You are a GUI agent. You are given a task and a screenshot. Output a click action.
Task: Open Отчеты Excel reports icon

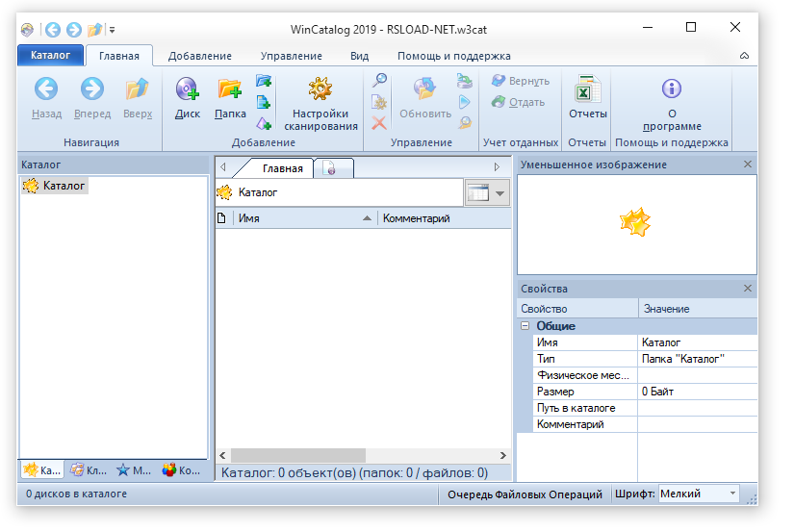coord(587,89)
